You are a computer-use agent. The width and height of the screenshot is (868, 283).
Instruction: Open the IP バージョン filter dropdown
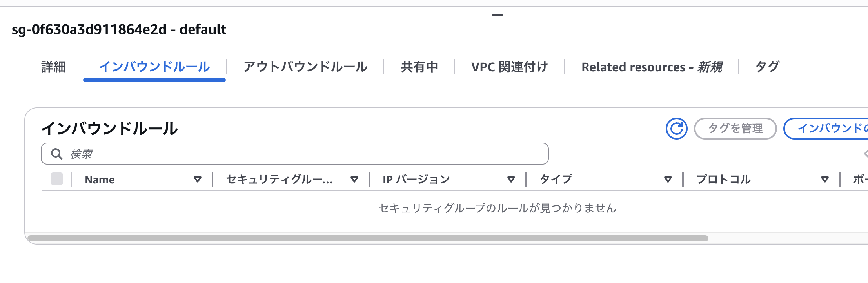point(512,180)
